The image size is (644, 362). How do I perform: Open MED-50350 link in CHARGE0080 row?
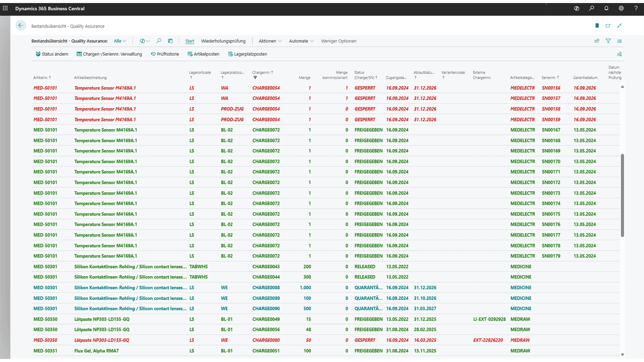[45, 340]
